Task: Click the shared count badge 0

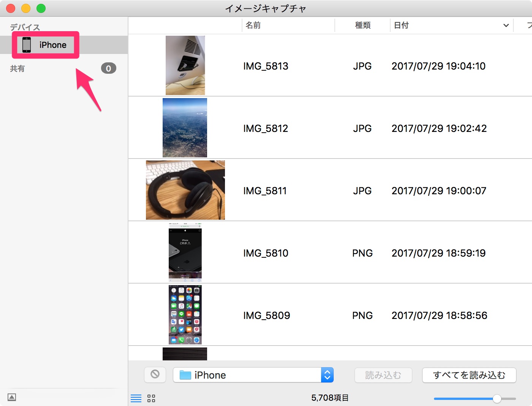Action: point(108,68)
